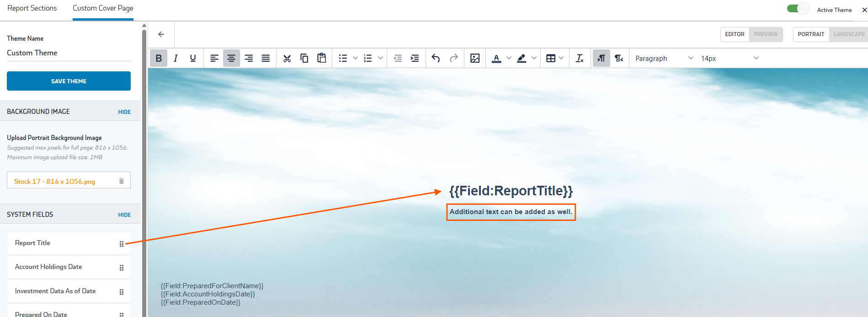Insert an image into cover page
Image resolution: width=868 pixels, height=317 pixels.
click(475, 58)
